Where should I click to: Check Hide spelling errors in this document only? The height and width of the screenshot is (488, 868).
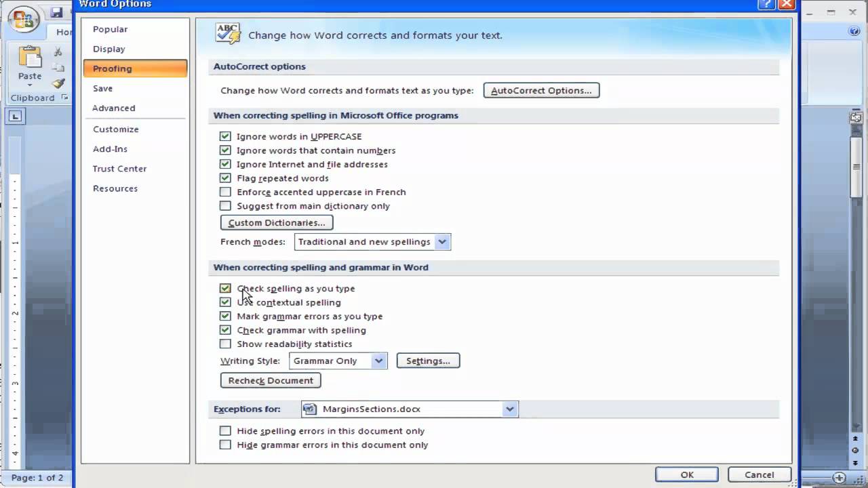click(x=225, y=430)
